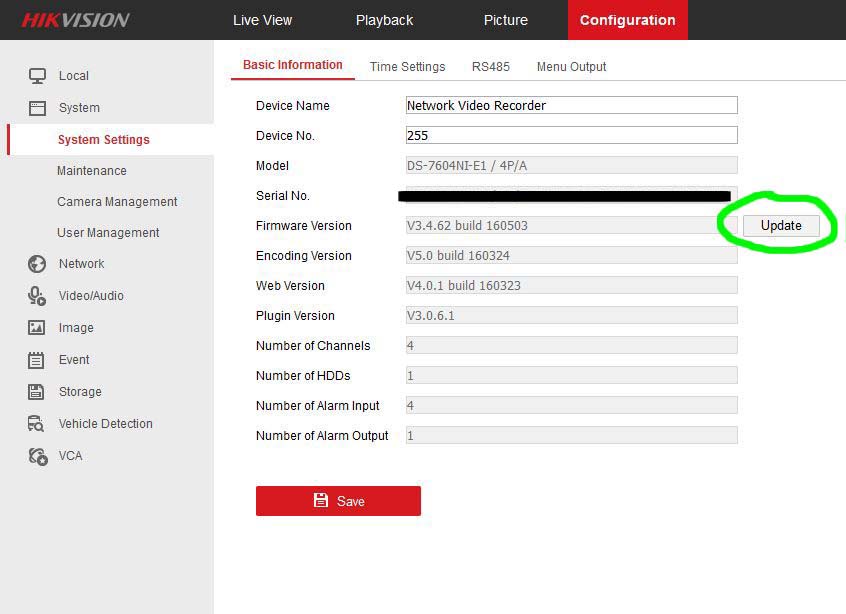Open the Event calendar icon
Image resolution: width=846 pixels, height=614 pixels.
(37, 360)
